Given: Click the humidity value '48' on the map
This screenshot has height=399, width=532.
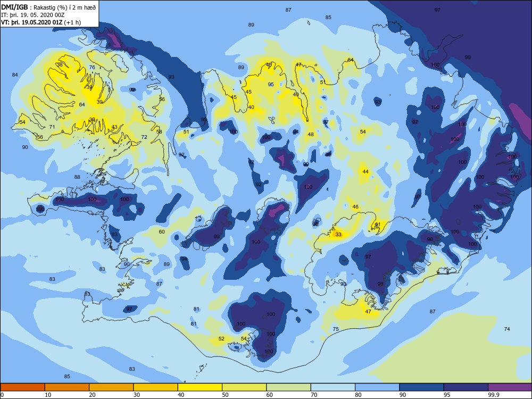Looking at the screenshot, I should point(311,135).
